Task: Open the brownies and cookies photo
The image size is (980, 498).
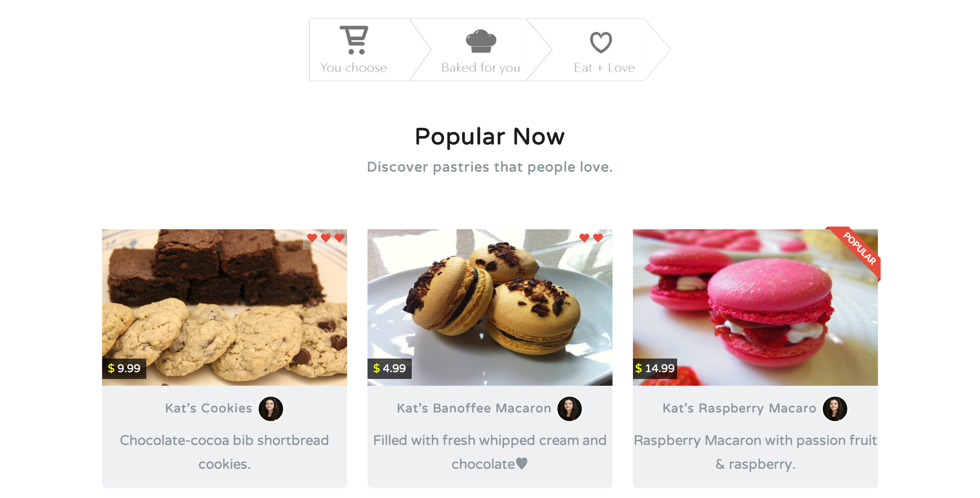Action: (225, 308)
